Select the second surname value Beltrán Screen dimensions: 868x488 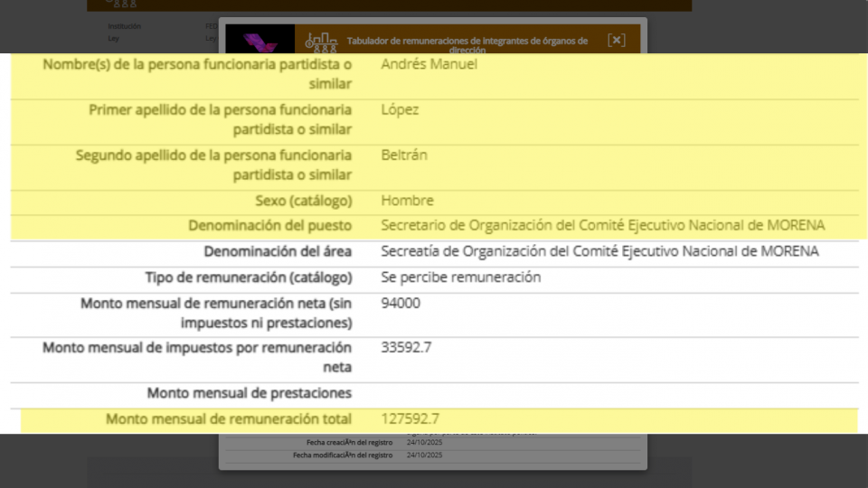404,155
